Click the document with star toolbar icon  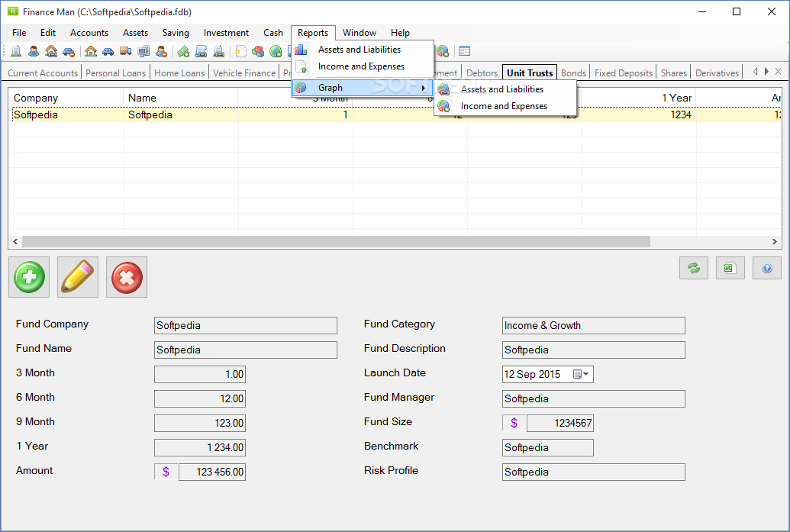(241, 51)
